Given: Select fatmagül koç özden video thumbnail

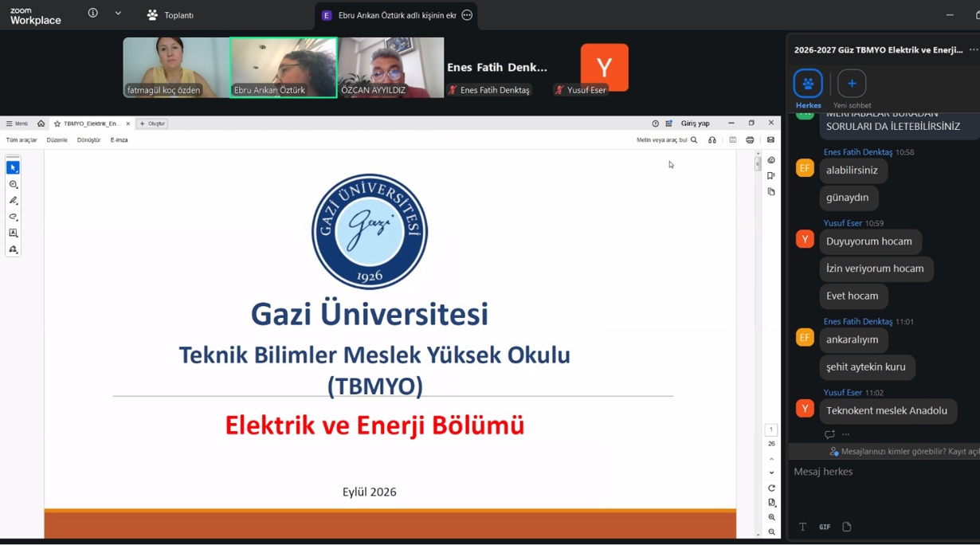Looking at the screenshot, I should click(x=176, y=68).
